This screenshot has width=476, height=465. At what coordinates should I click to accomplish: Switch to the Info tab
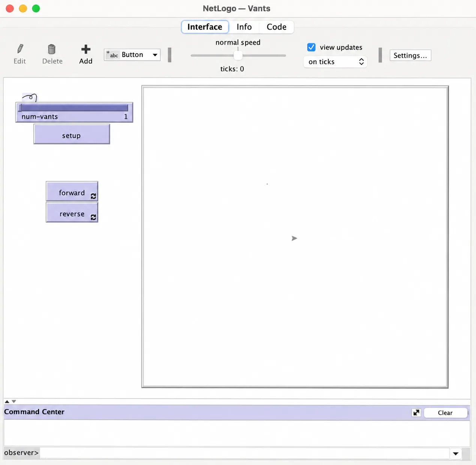point(244,27)
